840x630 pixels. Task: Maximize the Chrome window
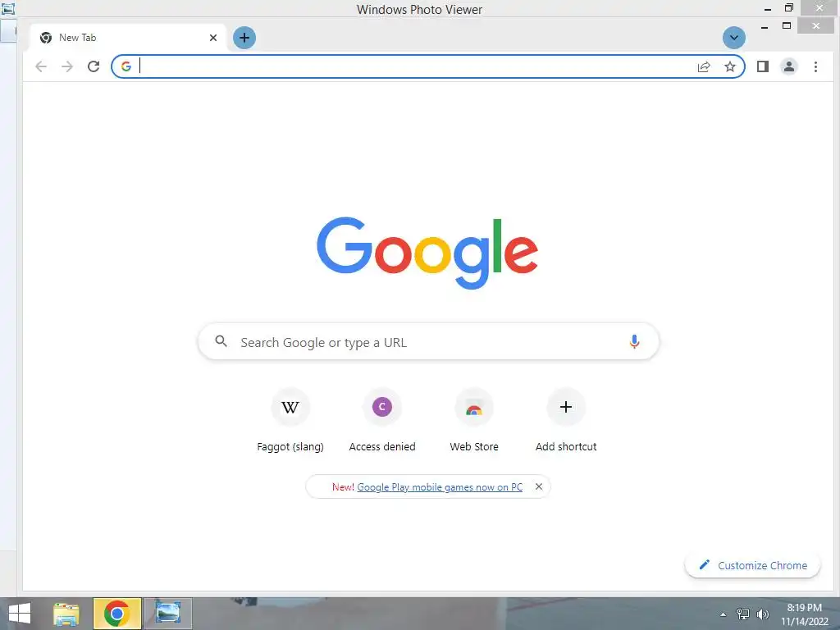tap(787, 25)
